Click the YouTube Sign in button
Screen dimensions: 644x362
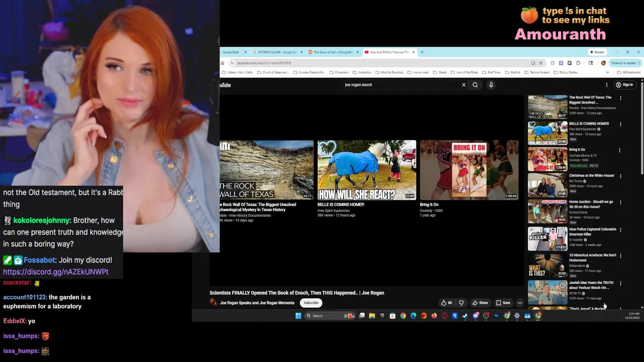[x=624, y=85]
